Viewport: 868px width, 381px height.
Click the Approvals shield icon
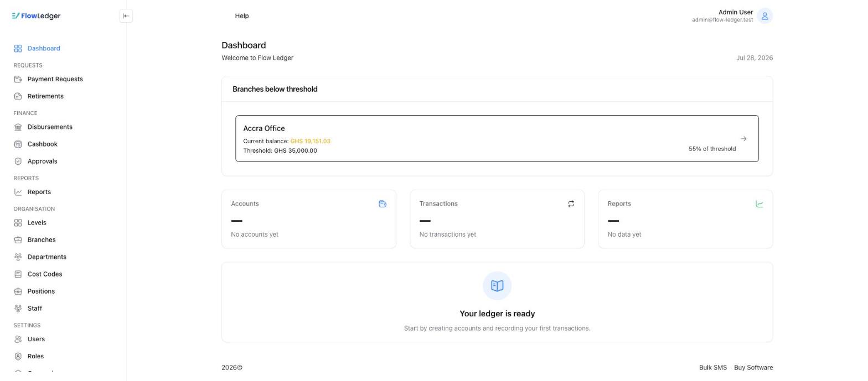point(18,161)
